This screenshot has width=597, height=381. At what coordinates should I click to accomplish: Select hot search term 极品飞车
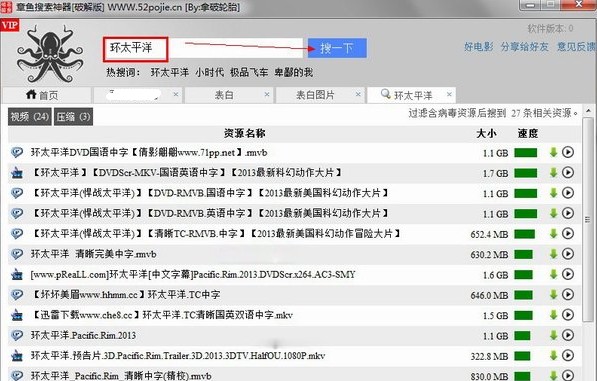tap(249, 72)
